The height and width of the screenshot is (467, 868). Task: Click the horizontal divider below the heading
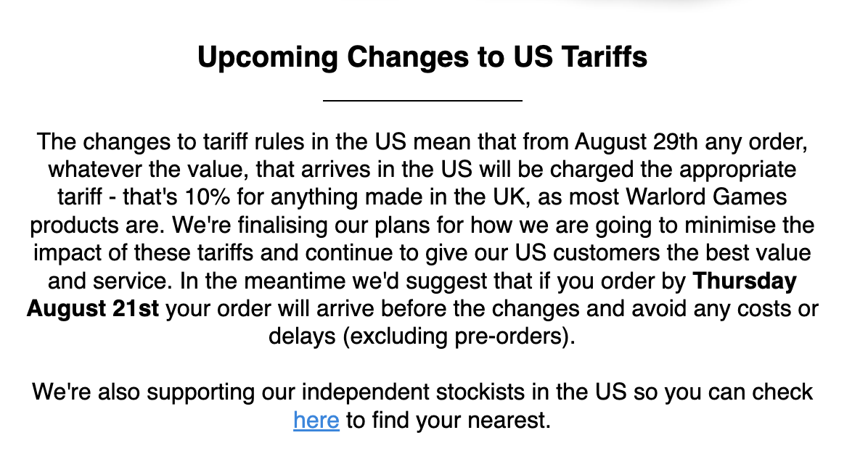tap(422, 100)
